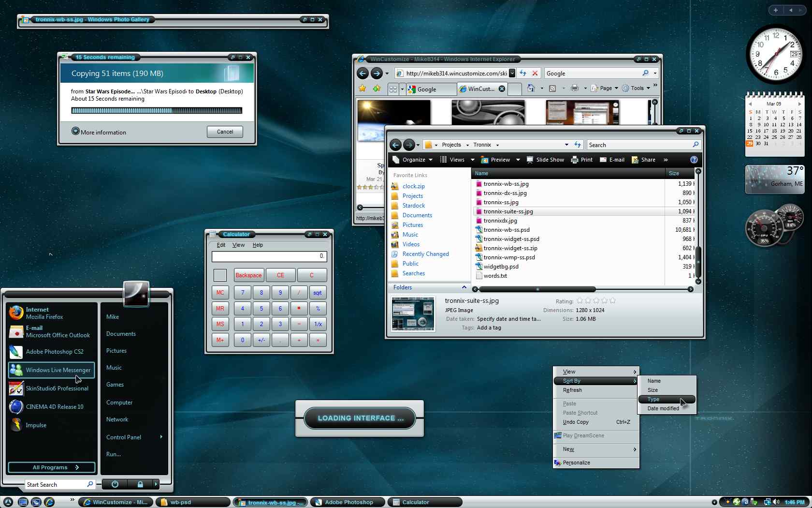Expand the Internet Explorer address bar history dropdown
Image resolution: width=812 pixels, height=508 pixels.
click(512, 73)
